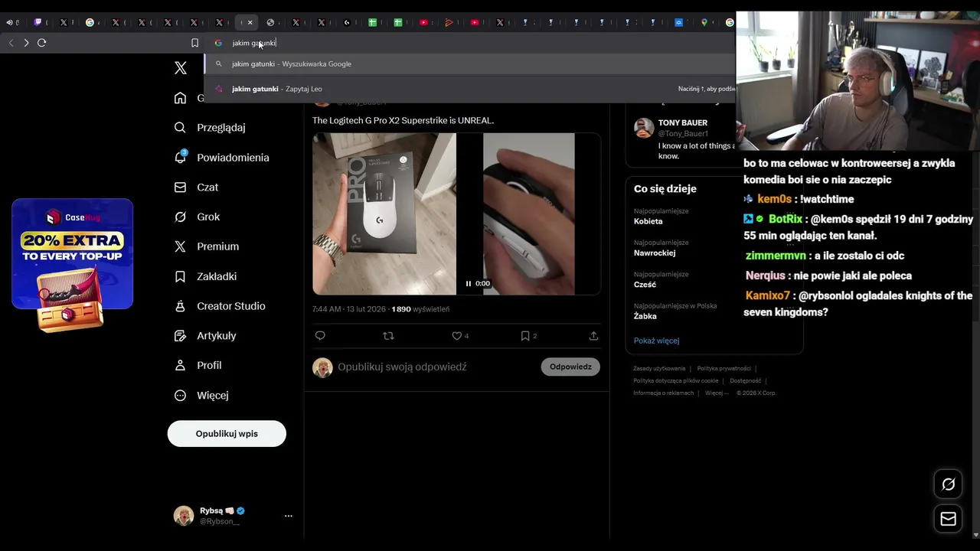The image size is (980, 551).
Task: Open Zakładki bookmarks
Action: 205,276
